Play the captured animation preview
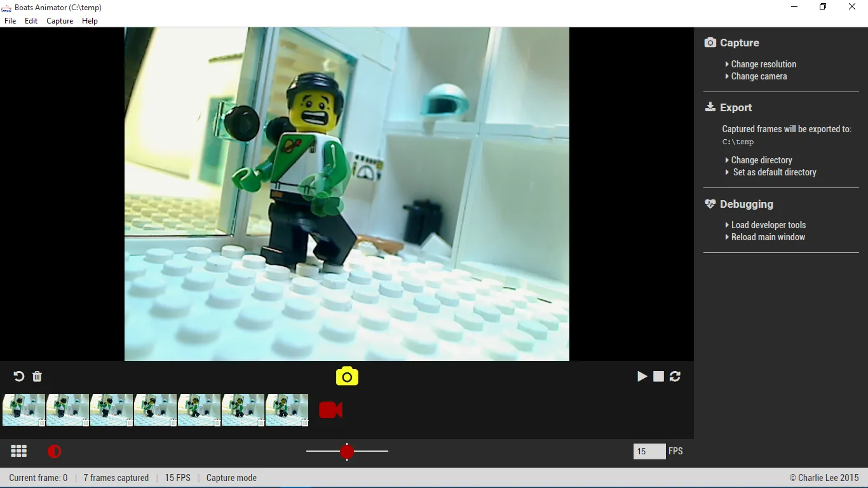The height and width of the screenshot is (488, 868). 642,376
